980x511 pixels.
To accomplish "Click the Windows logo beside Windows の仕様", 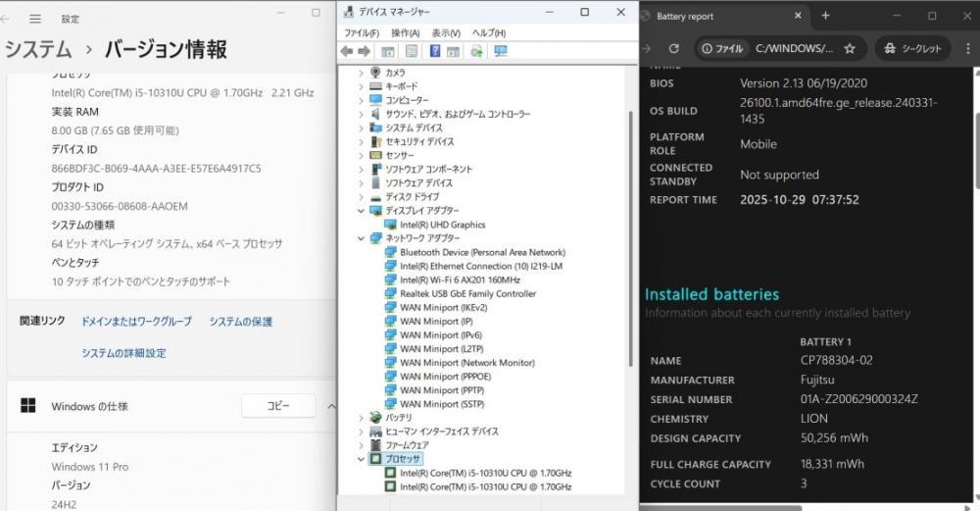I will point(28,405).
